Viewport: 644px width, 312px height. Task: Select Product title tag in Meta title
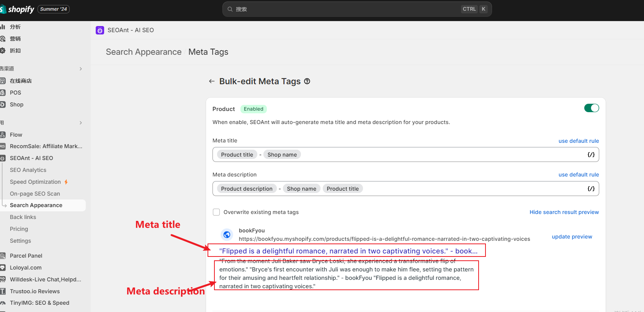click(237, 155)
